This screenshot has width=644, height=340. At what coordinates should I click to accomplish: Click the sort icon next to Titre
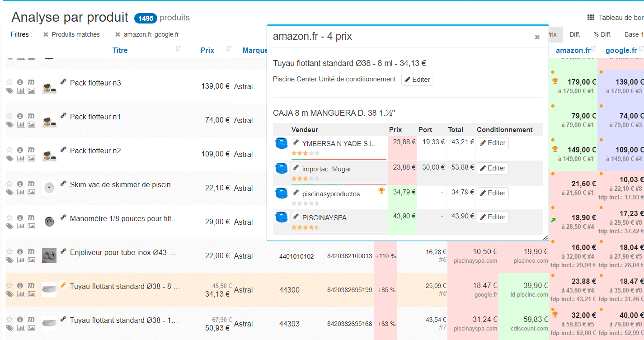coord(178,49)
